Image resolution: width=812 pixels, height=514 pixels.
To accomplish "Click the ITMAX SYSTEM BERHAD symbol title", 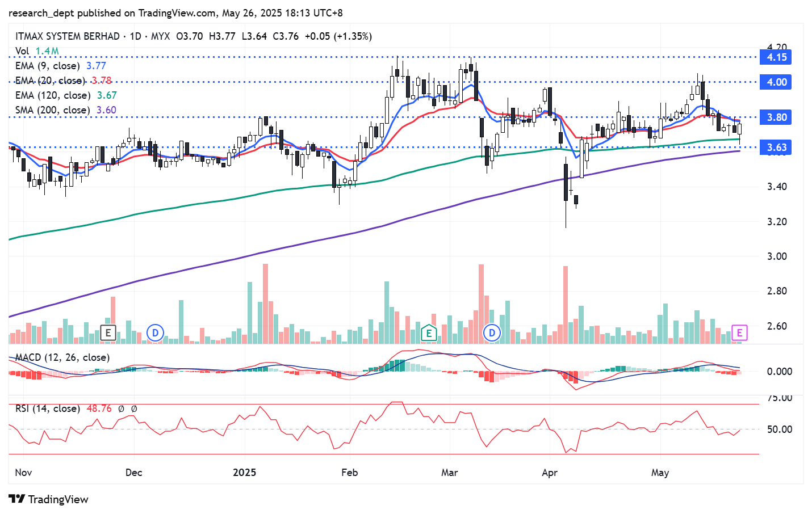I will [68, 36].
